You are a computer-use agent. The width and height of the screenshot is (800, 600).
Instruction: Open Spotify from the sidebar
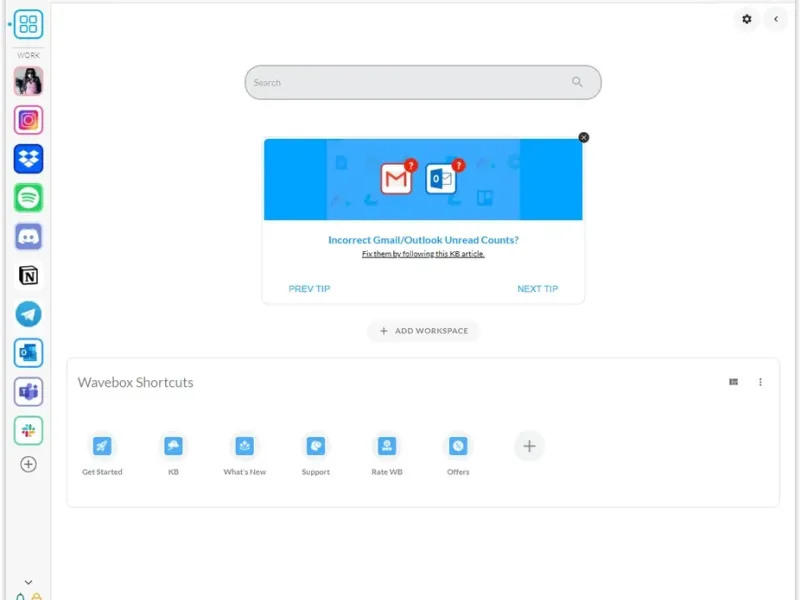pos(28,197)
